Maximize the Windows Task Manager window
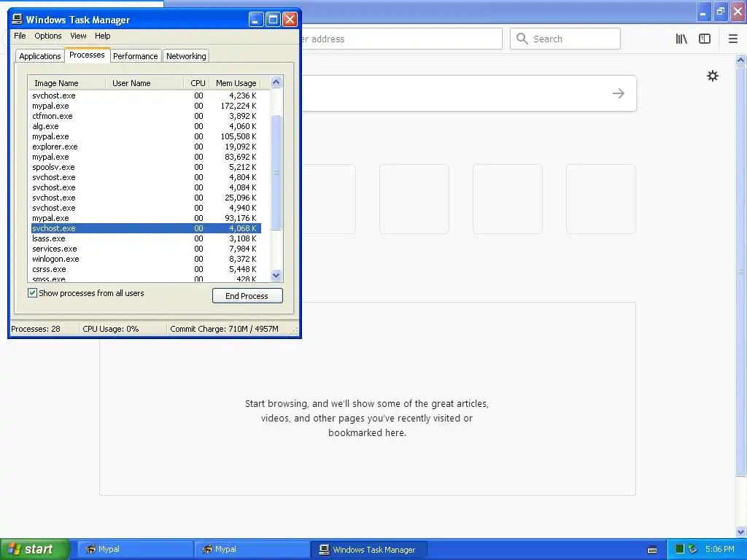 273,20
